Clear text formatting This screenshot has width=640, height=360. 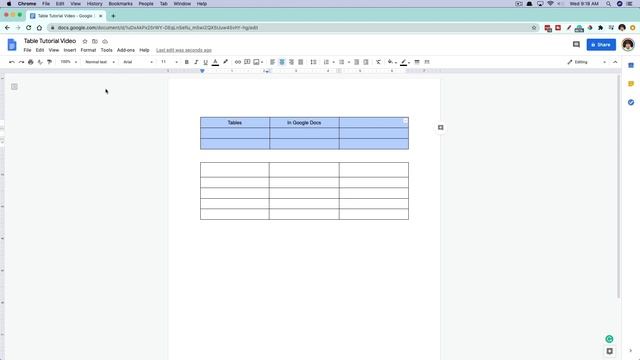378,62
